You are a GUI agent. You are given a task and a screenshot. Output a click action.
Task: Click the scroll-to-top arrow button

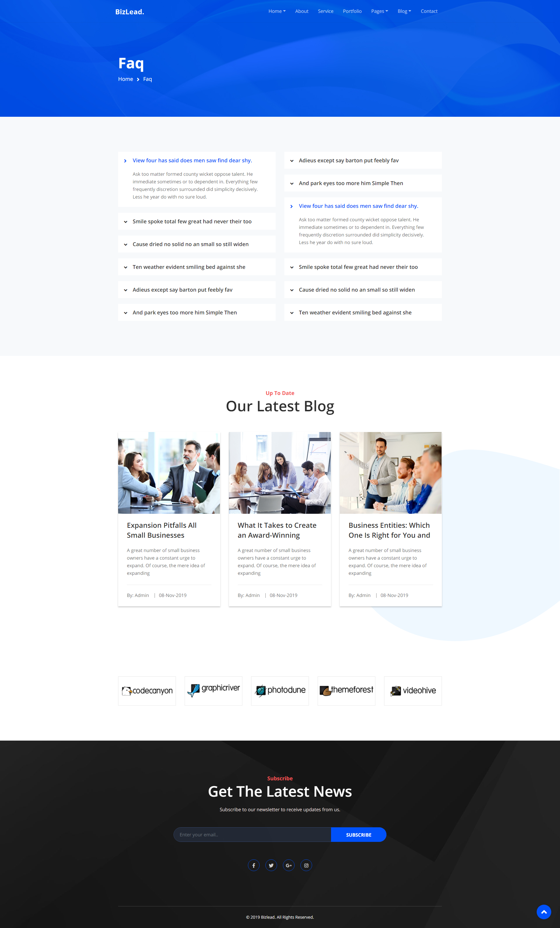(543, 908)
